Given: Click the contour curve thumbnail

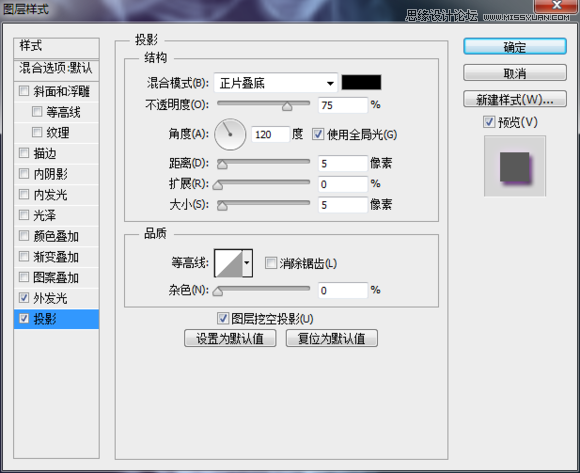Looking at the screenshot, I should click(229, 263).
